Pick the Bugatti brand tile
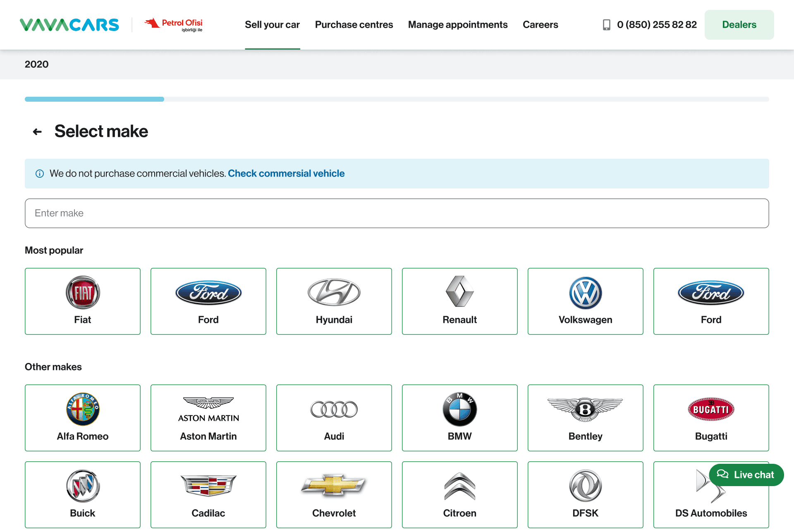 click(x=711, y=417)
